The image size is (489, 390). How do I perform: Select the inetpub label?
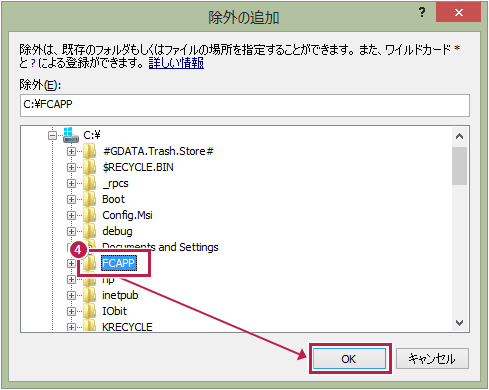pos(120,295)
